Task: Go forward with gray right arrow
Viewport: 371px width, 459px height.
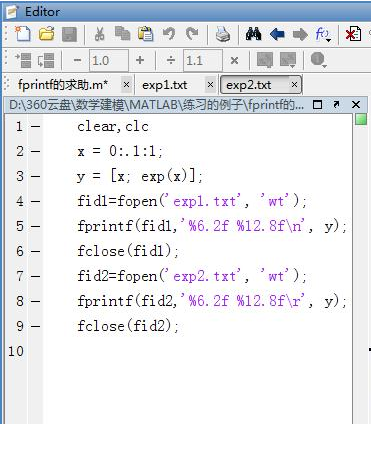Action: click(x=300, y=34)
